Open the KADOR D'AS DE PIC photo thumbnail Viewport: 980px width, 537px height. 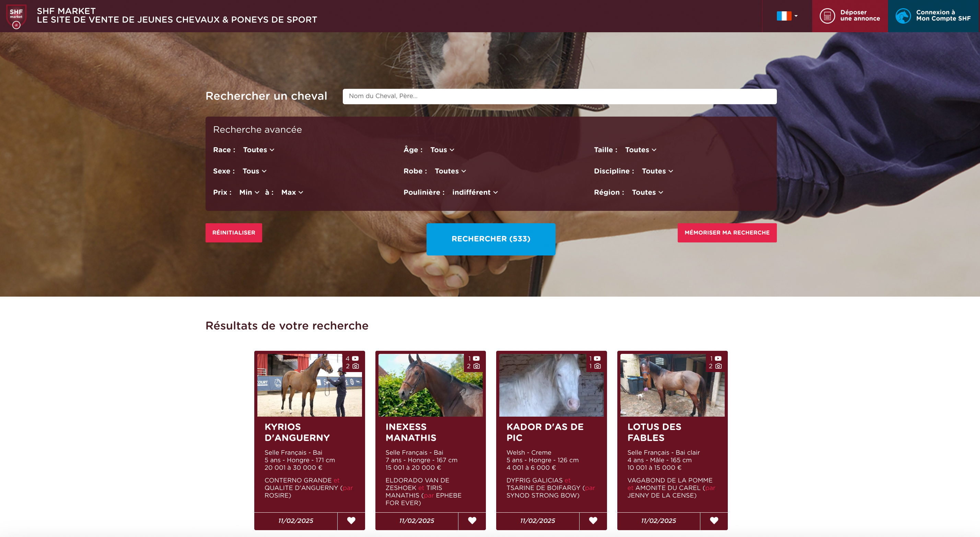click(x=551, y=385)
